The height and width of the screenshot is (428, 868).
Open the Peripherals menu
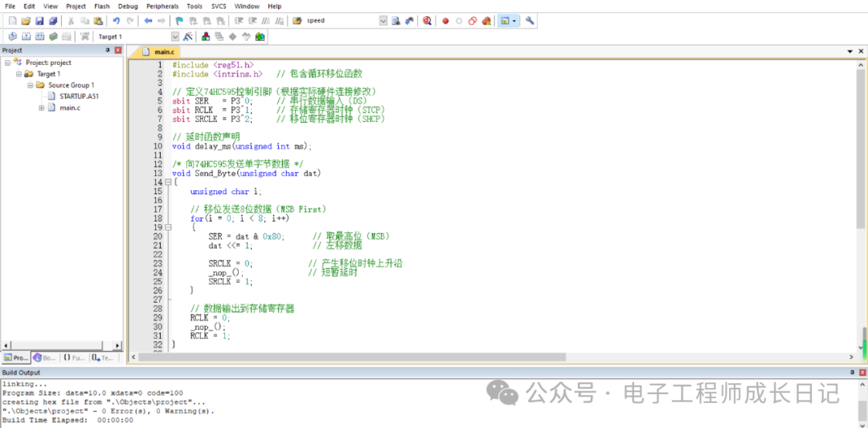(x=162, y=6)
